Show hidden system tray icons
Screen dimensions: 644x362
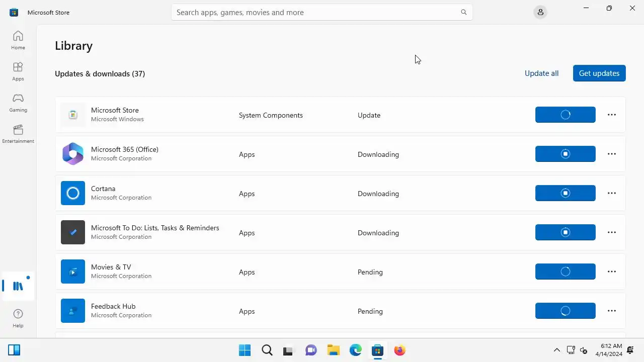tap(556, 350)
